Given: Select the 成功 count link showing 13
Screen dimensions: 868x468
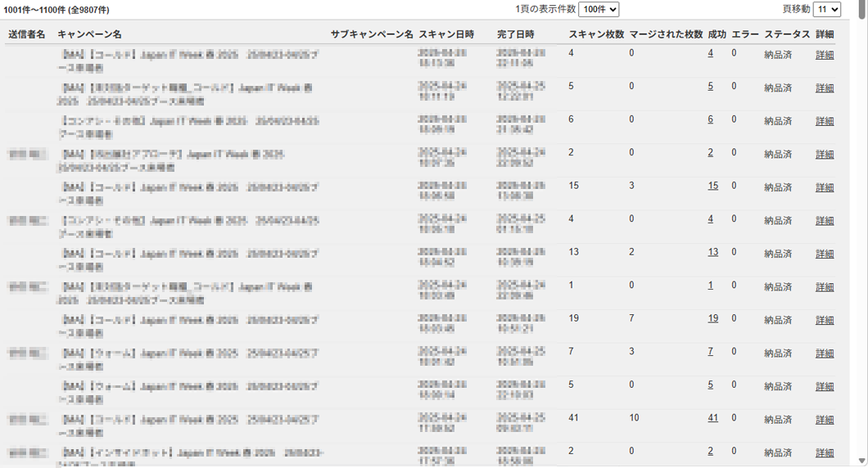Looking at the screenshot, I should pos(712,252).
